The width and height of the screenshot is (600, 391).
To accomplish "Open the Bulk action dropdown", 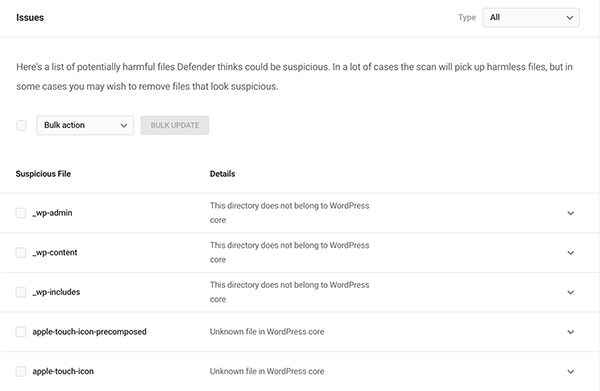I will point(85,125).
